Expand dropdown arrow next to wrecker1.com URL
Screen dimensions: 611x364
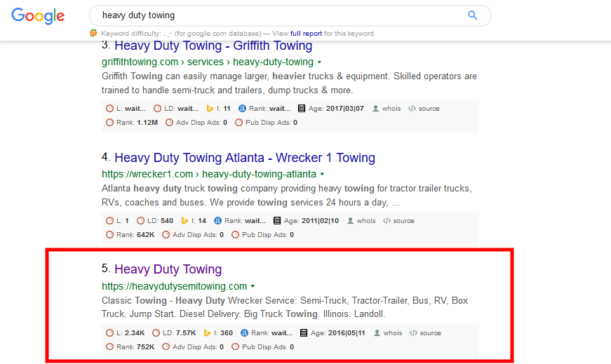(322, 174)
